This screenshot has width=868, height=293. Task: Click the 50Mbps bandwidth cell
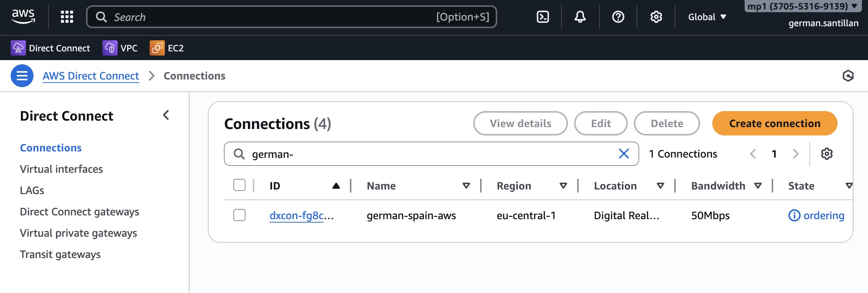coord(710,215)
